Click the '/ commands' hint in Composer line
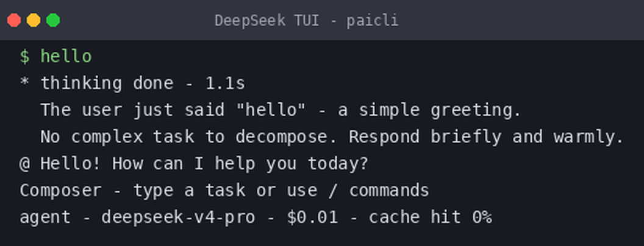Image resolution: width=644 pixels, height=246 pixels. 379,191
